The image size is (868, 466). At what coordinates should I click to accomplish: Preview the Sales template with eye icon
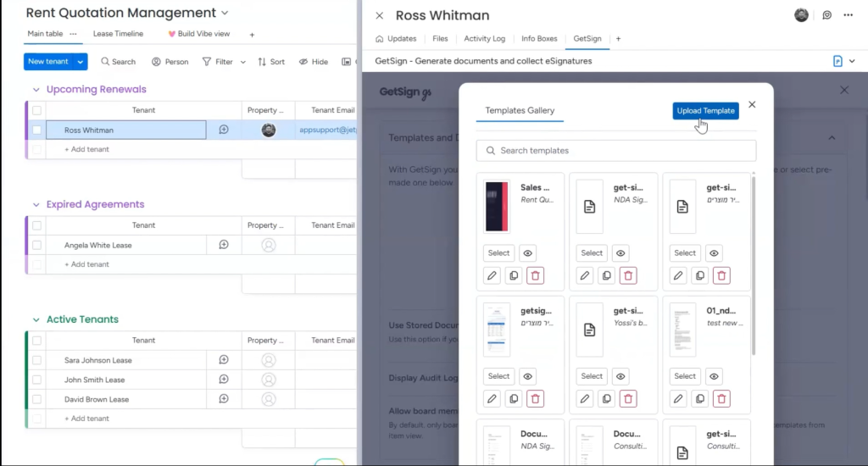(527, 253)
